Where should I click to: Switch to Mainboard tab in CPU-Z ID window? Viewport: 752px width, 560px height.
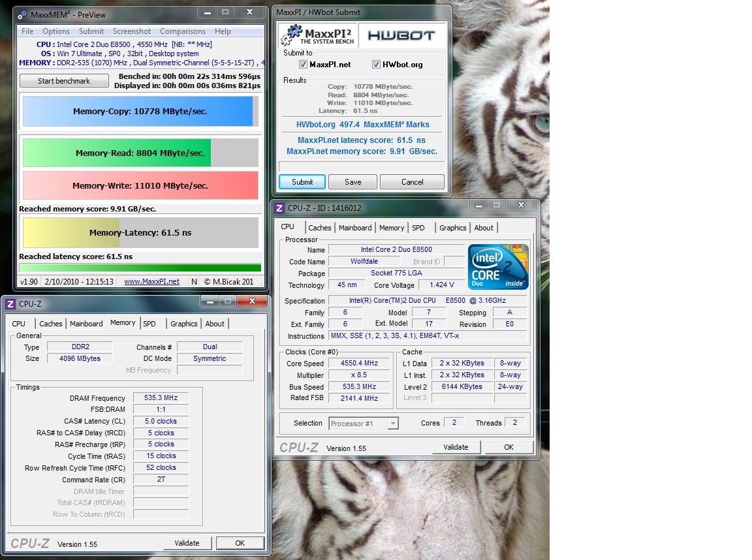point(355,228)
